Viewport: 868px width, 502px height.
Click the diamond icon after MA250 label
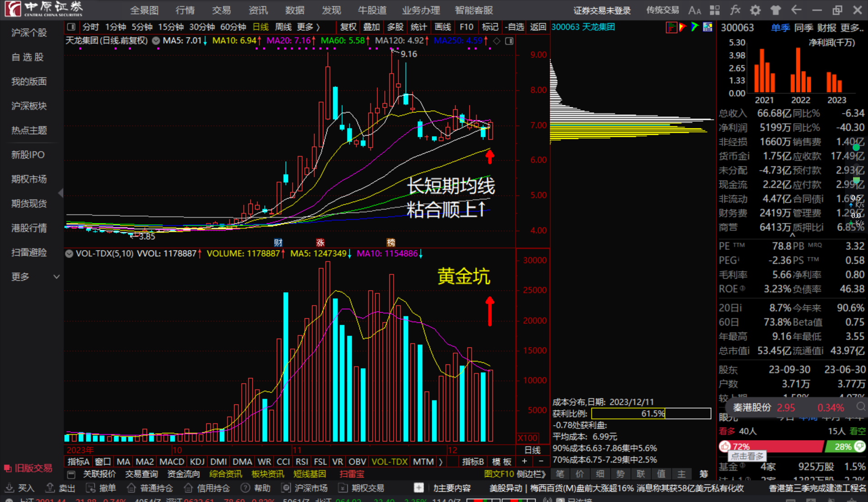click(x=497, y=41)
